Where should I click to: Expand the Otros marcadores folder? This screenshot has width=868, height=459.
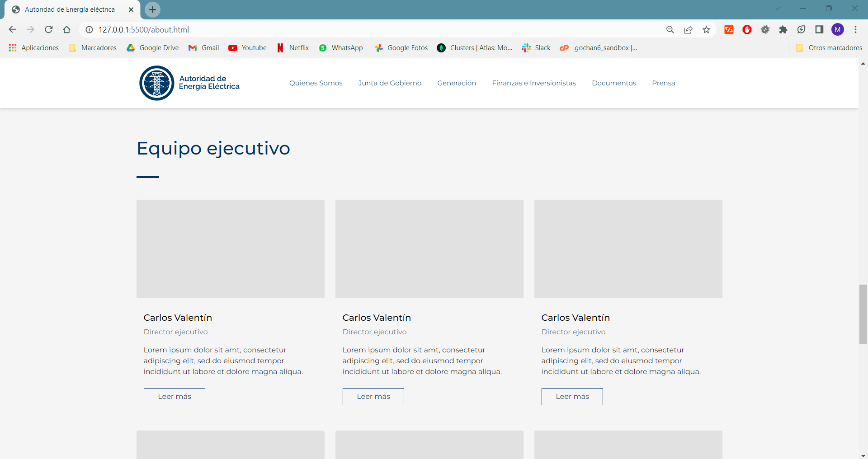829,48
